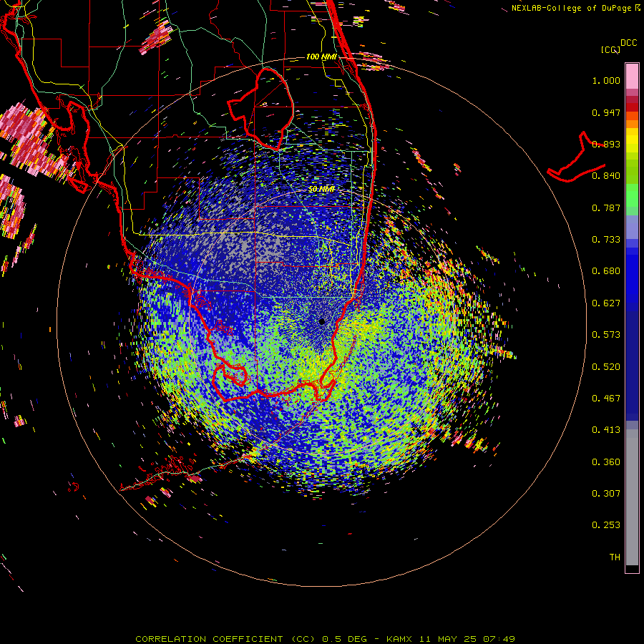Click the Correlation Coefficient caption at the bottom
Image resolution: width=644 pixels, height=644 pixels.
[x=325, y=639]
